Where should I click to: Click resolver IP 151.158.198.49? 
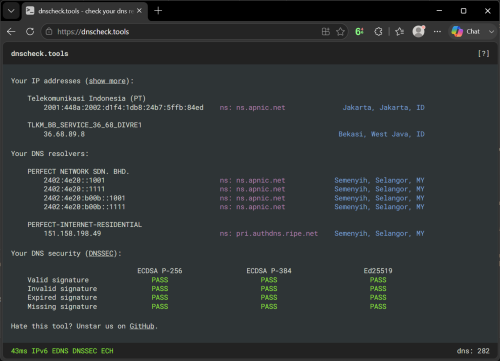[x=72, y=234]
